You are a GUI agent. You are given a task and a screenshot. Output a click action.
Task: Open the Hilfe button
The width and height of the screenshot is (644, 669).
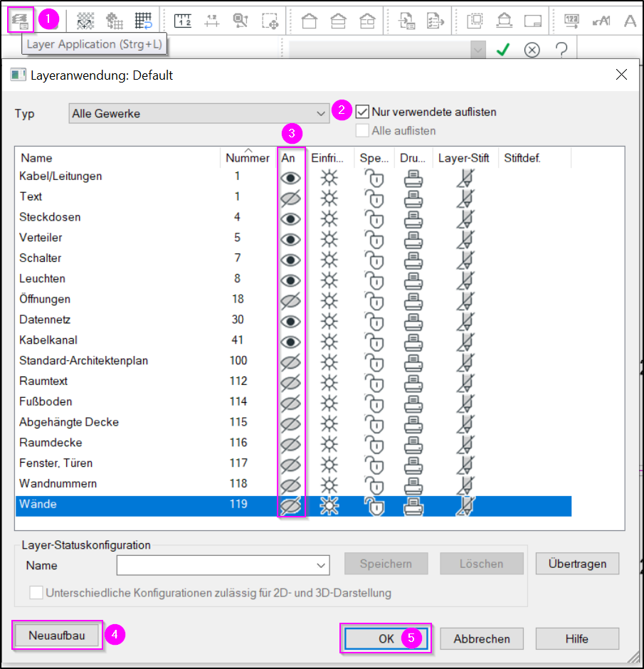click(x=577, y=638)
